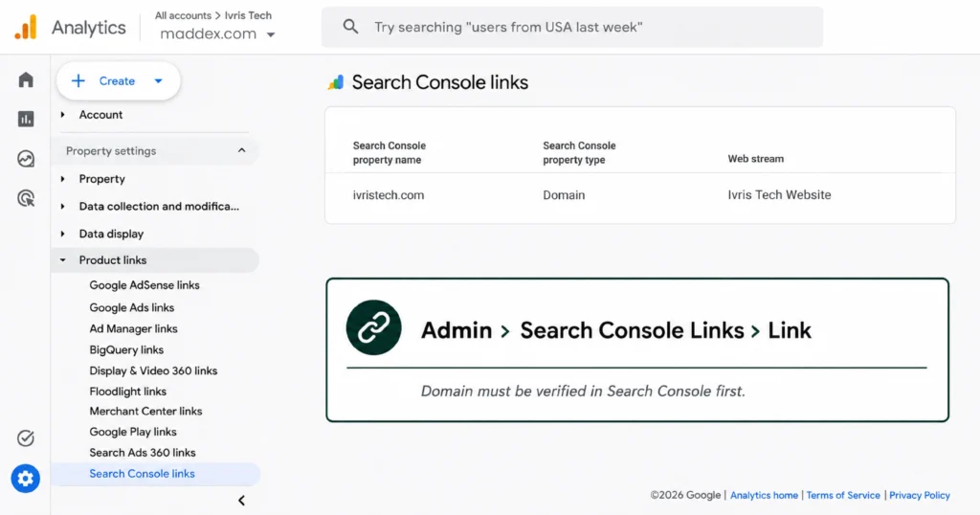The image size is (980, 515).
Task: Click the Search Console property type header
Action: coord(579,152)
